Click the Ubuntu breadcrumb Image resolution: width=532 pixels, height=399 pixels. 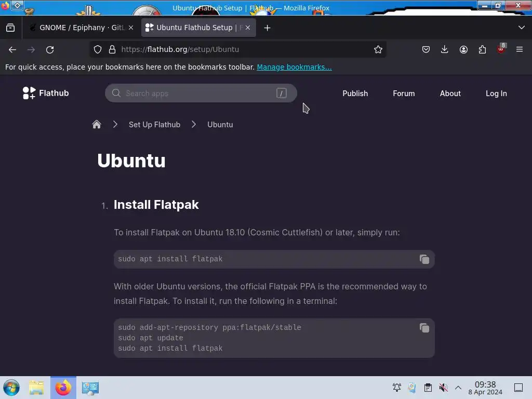click(x=220, y=125)
